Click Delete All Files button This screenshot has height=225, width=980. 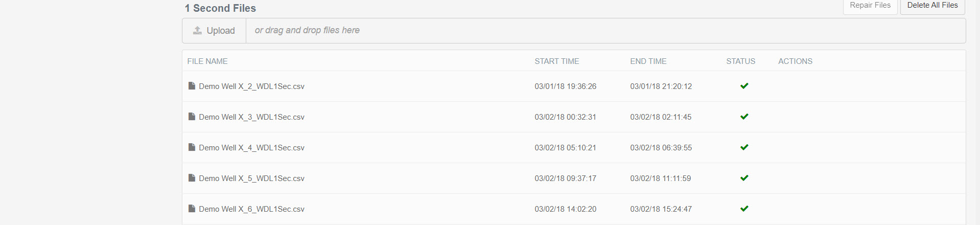[932, 6]
